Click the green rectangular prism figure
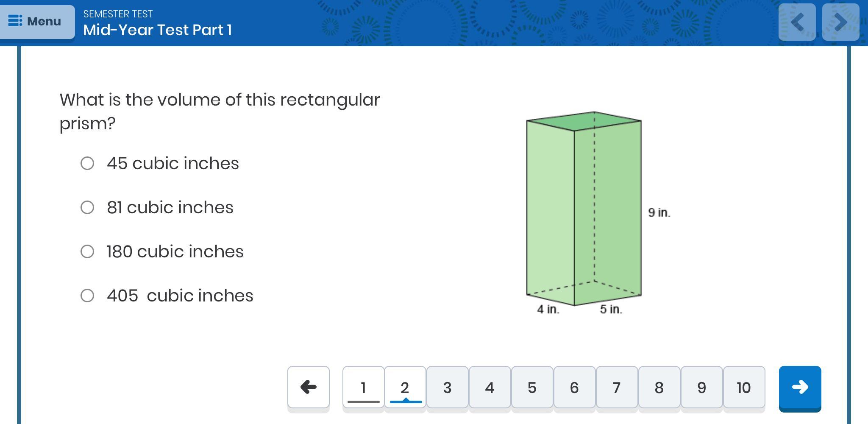 coord(583,209)
